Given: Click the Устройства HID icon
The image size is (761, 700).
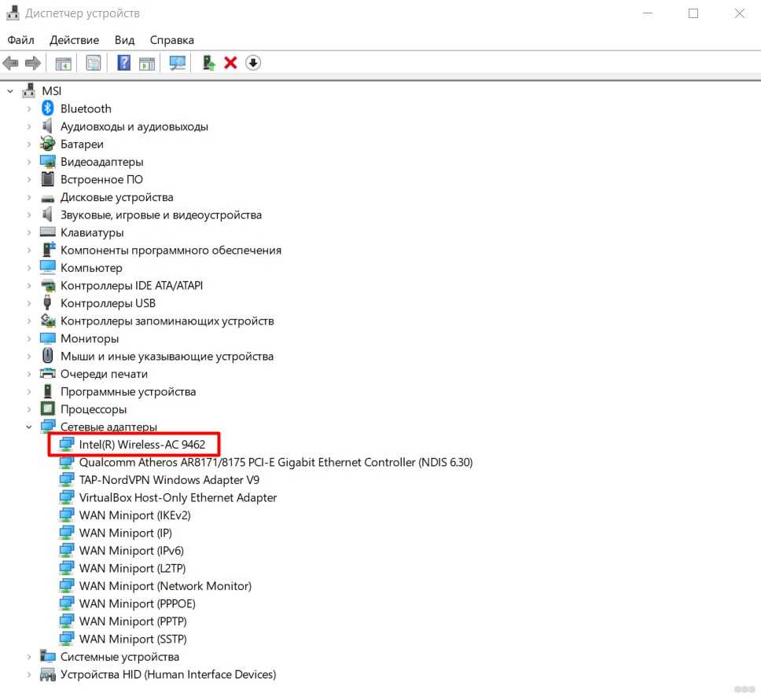Looking at the screenshot, I should tap(47, 674).
